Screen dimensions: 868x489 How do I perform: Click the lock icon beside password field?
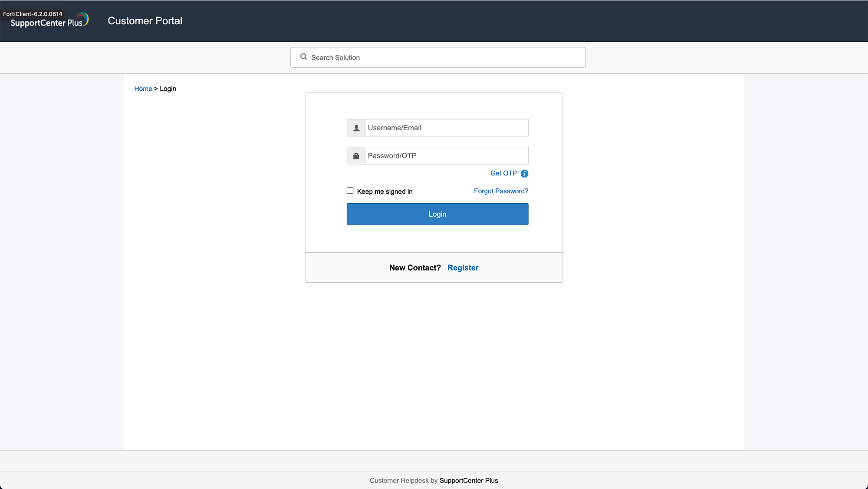(356, 156)
